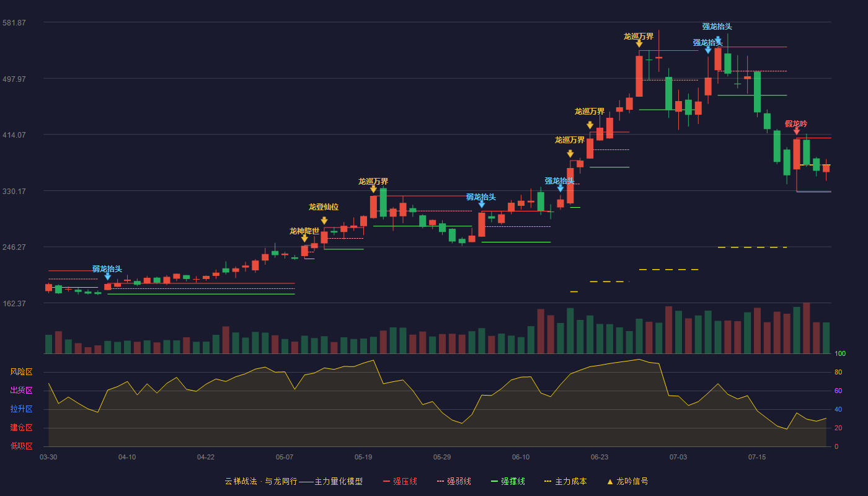Click the red line icon beside 强压线
The height and width of the screenshot is (496, 868).
[386, 482]
